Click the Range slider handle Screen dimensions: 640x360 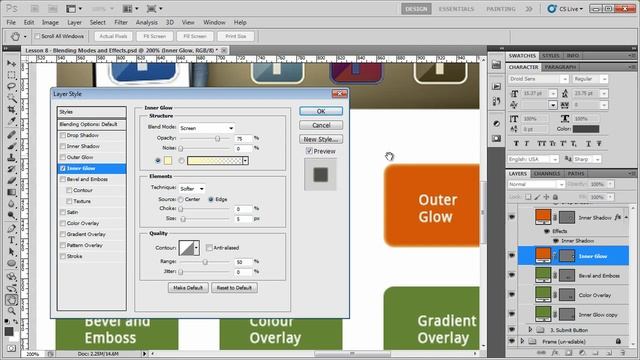pyautogui.click(x=205, y=262)
